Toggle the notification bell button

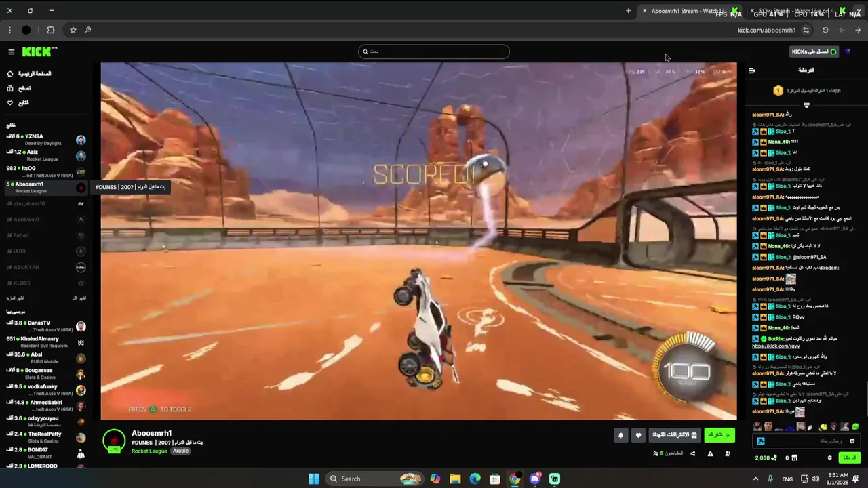tap(620, 435)
